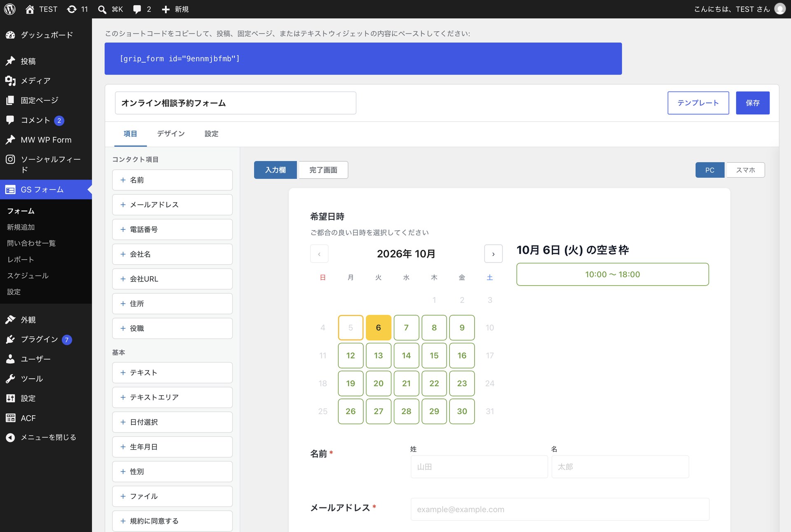Image resolution: width=791 pixels, height=532 pixels.
Task: Click the plus 新規 icon in the admin bar
Action: pos(166,9)
